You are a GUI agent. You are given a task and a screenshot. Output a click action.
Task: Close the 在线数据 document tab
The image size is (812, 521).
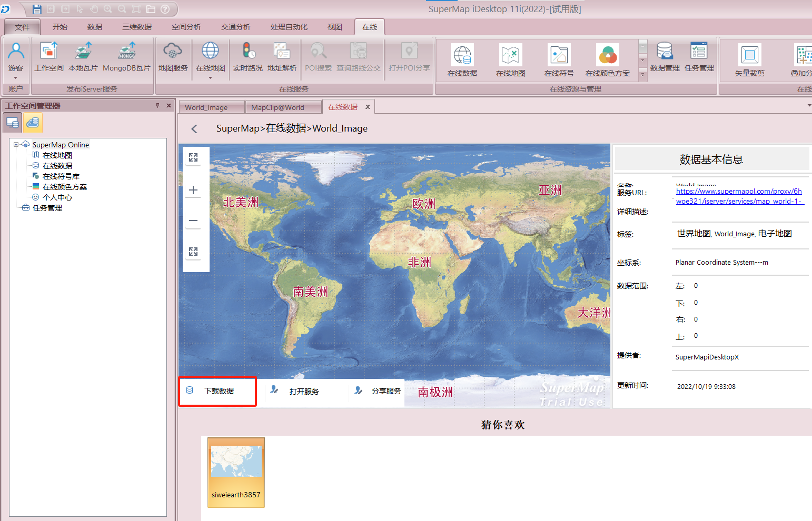coord(368,107)
